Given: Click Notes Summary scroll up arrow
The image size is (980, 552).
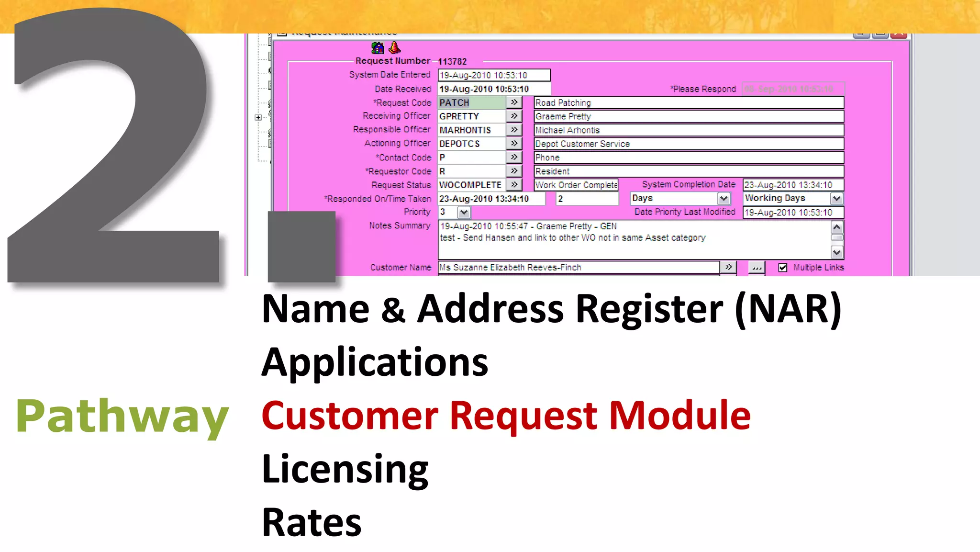Looking at the screenshot, I should coord(837,227).
